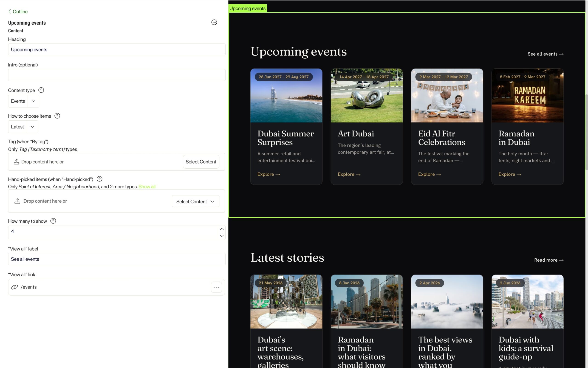Open the Eid Al Fitr Celebrations card image
This screenshot has height=368, width=588.
point(447,95)
